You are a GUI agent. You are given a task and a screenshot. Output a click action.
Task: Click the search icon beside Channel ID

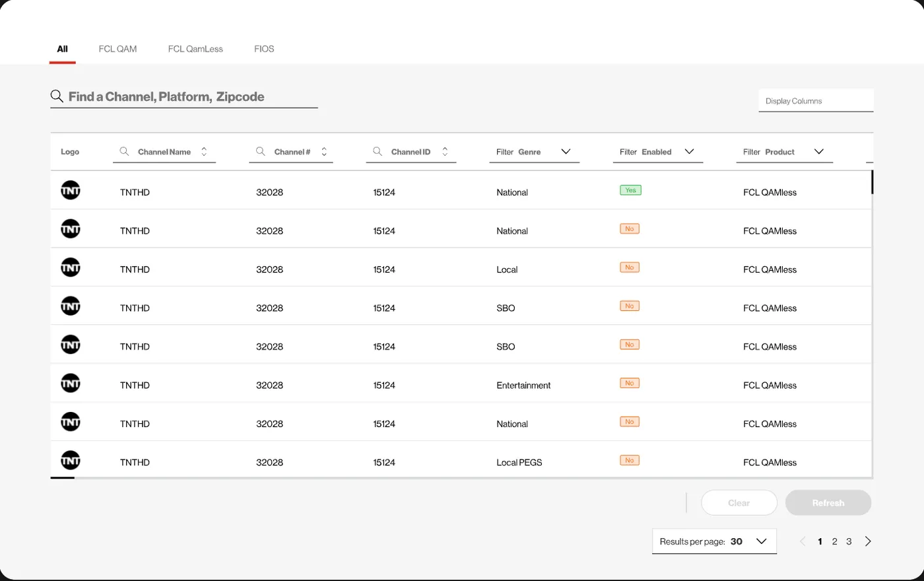[378, 152]
